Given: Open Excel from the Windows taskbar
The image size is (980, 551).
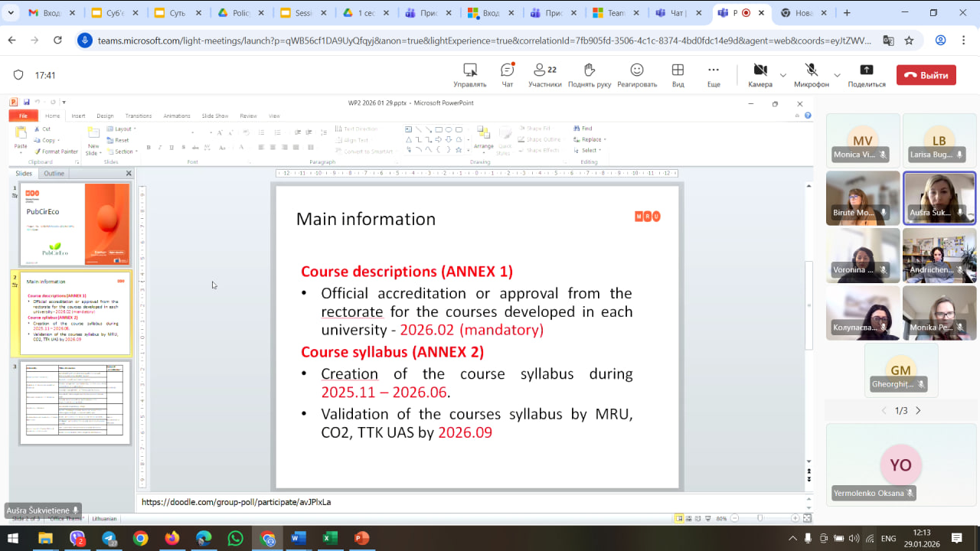Looking at the screenshot, I should tap(330, 538).
